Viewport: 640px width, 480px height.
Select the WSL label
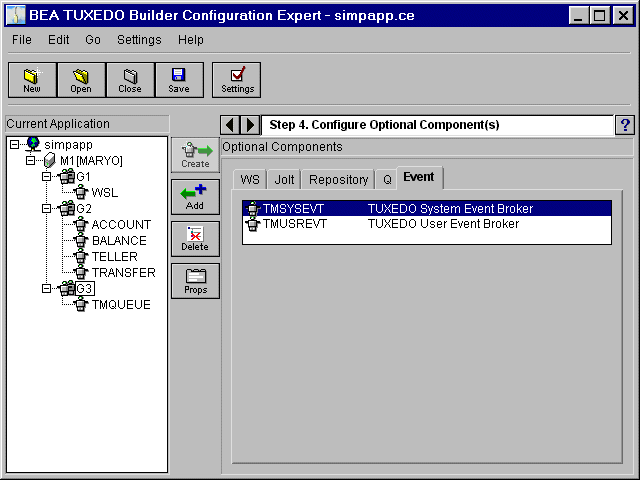pyautogui.click(x=105, y=192)
